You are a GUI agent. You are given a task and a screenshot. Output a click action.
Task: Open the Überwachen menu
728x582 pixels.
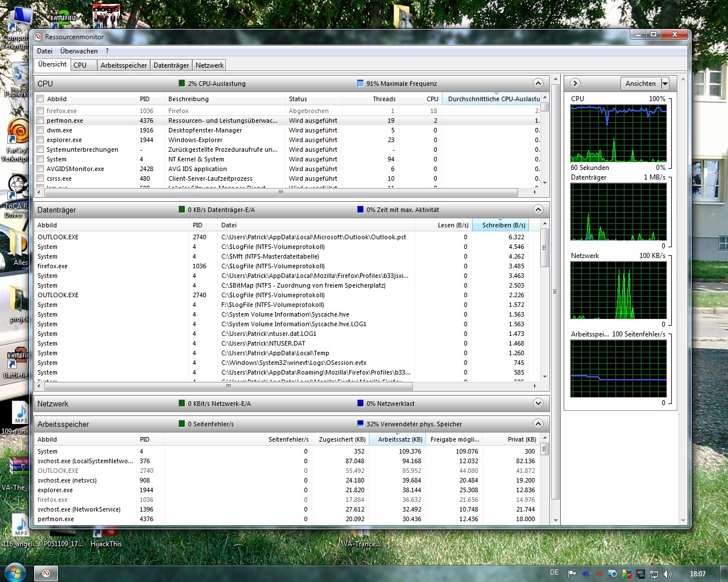click(79, 51)
